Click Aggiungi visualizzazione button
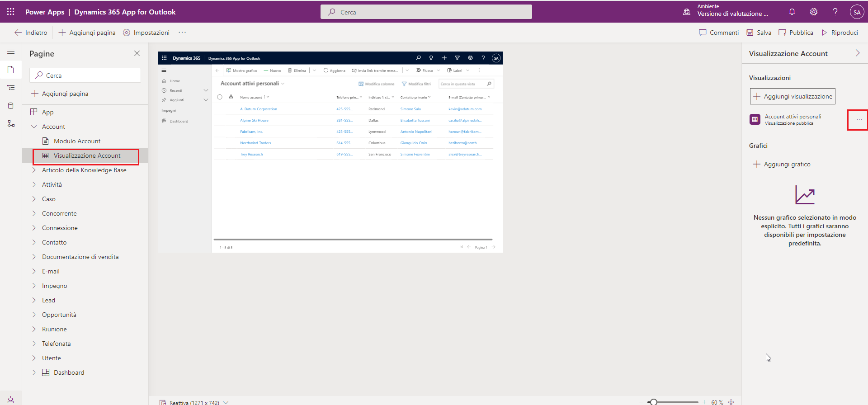Viewport: 868px width, 405px height. tap(793, 96)
